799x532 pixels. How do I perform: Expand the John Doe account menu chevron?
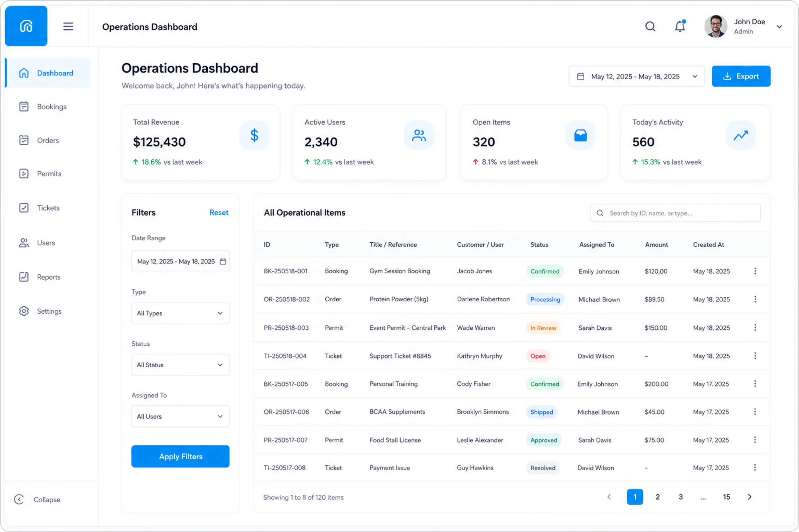779,27
